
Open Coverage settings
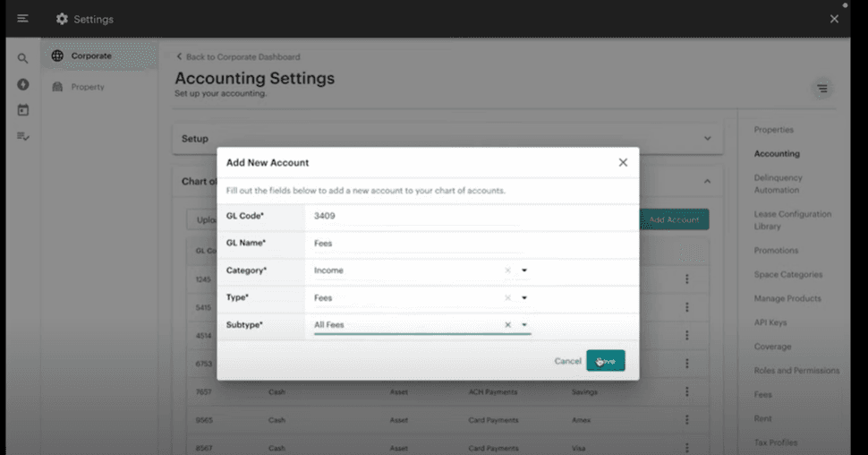772,347
